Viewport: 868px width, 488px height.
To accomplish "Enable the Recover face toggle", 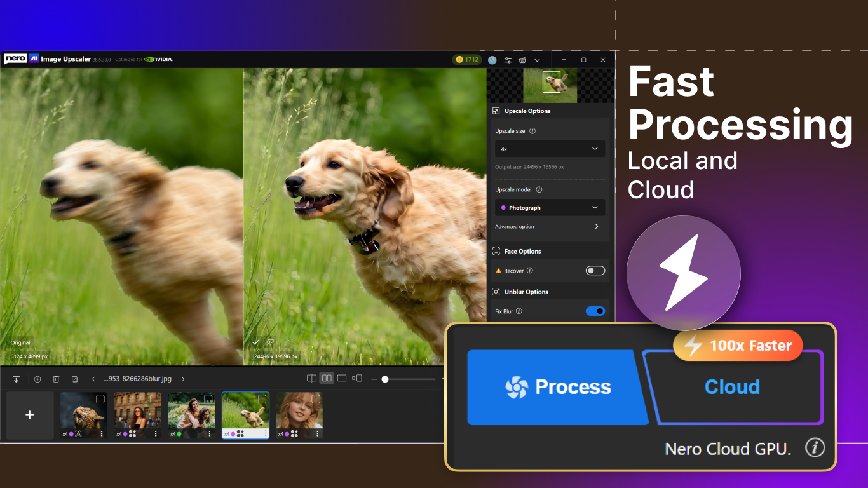I will 595,271.
